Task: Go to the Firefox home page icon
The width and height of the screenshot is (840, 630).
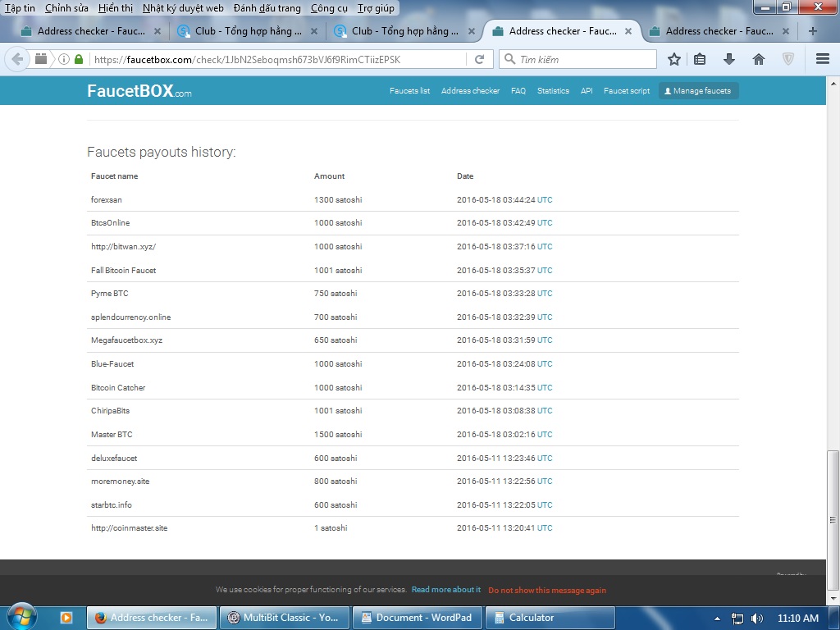Action: coord(759,59)
